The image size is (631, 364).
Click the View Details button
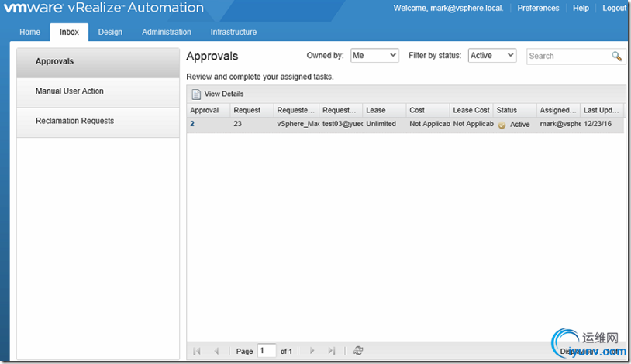pos(218,94)
